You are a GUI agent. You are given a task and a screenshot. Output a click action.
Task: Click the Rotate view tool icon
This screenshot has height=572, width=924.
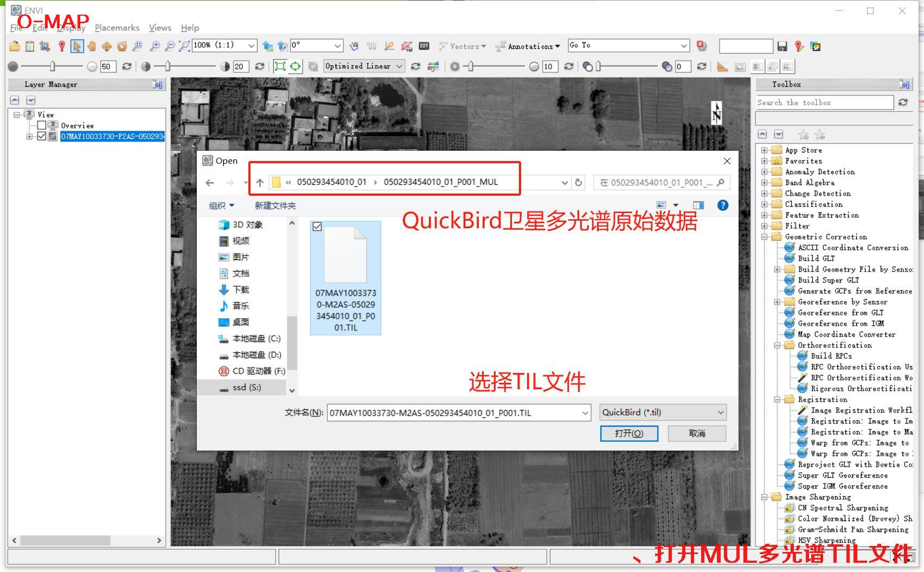(122, 46)
